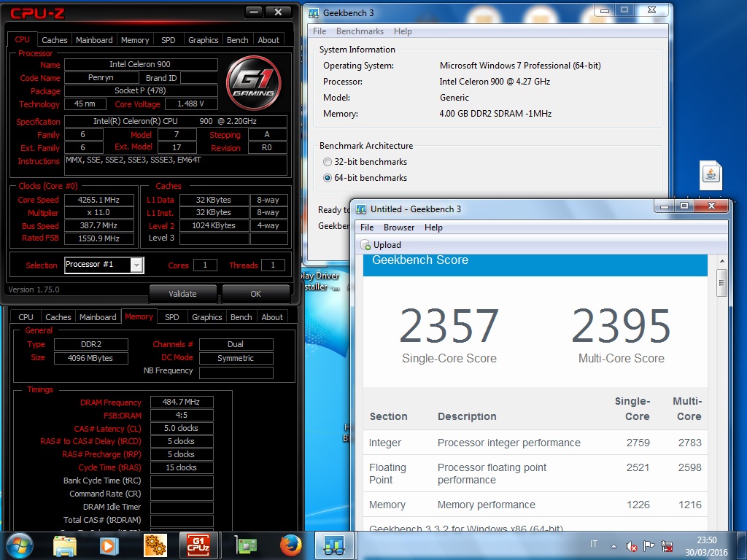Click the Validate button in CPU-Z
Screen dimensions: 747x560
pos(182,294)
